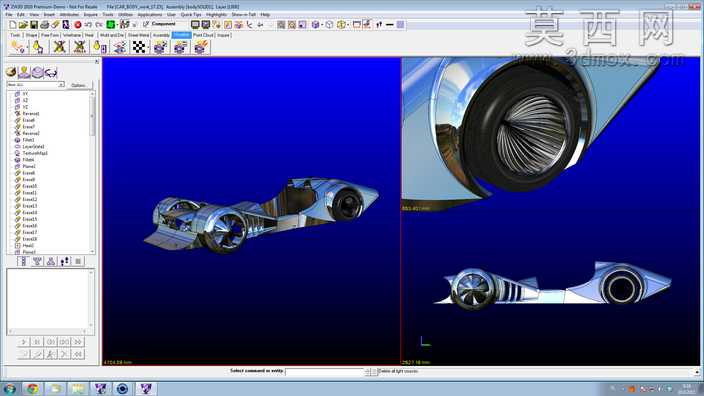Click the Component text field in toolbar
The width and height of the screenshot is (704, 396).
tap(163, 24)
